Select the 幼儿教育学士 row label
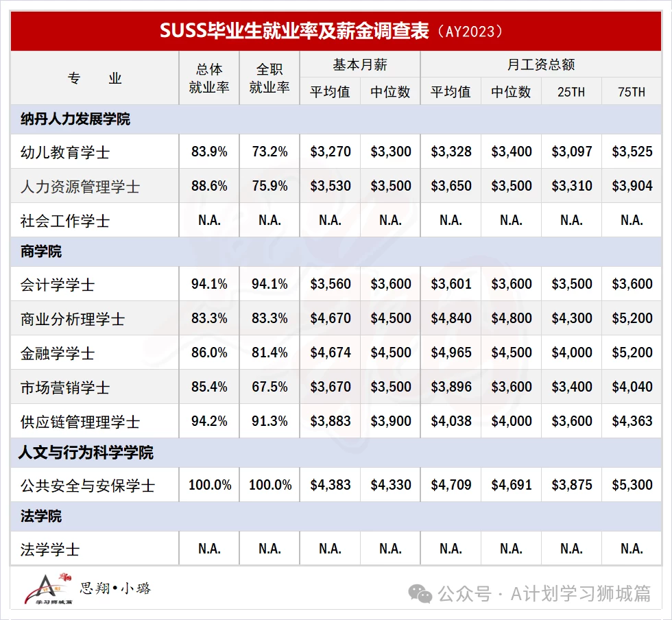672x620 pixels. pos(65,152)
